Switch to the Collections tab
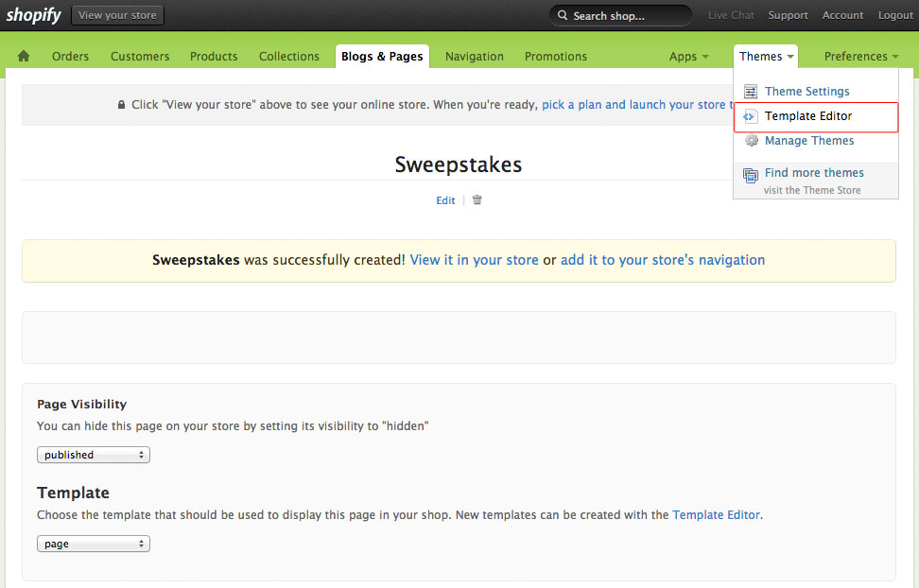 pyautogui.click(x=289, y=57)
